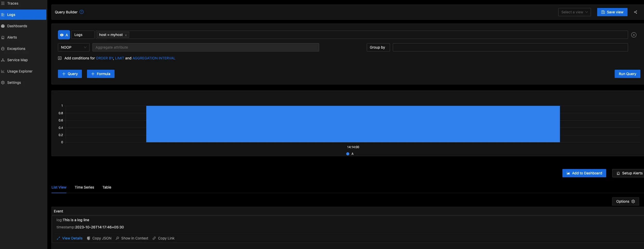Open the NOOP aggregation dropdown
This screenshot has height=249, width=644.
pos(74,47)
